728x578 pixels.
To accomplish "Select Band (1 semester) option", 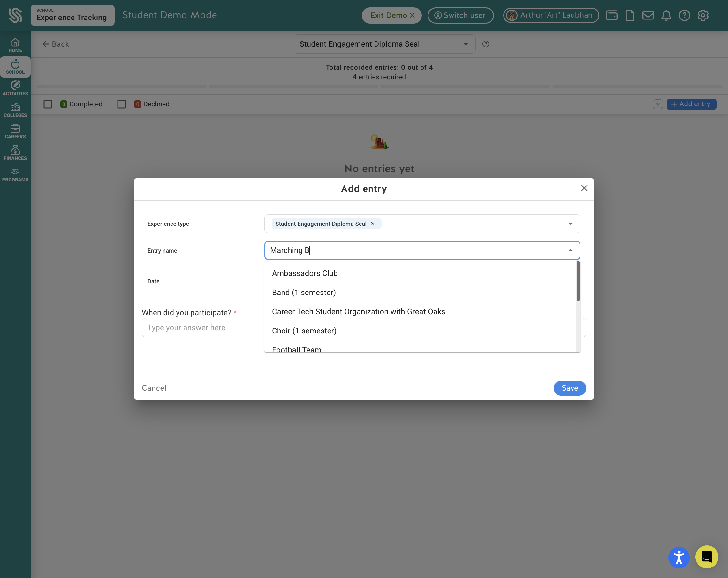I will pyautogui.click(x=420, y=293).
